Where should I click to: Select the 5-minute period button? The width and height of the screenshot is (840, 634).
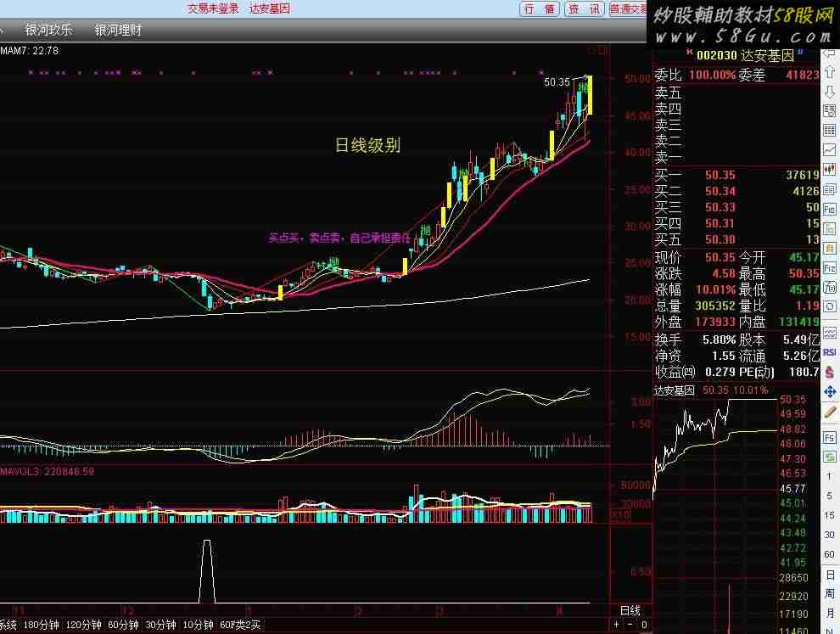829,496
